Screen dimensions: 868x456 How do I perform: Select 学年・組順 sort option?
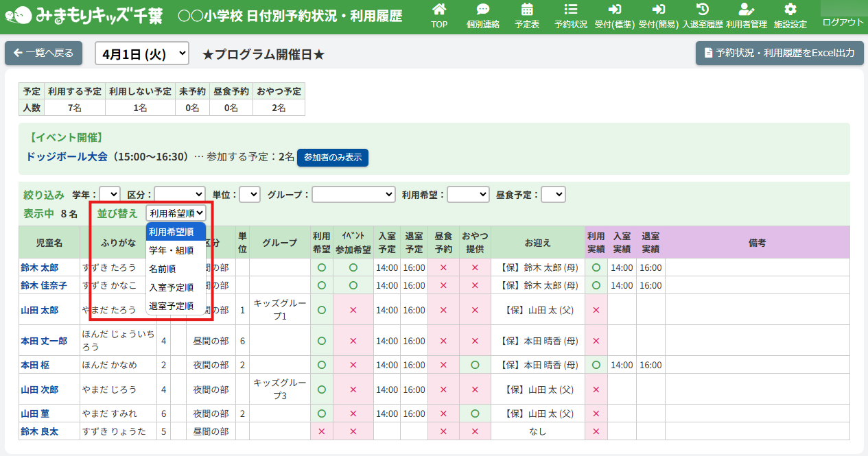pyautogui.click(x=172, y=250)
